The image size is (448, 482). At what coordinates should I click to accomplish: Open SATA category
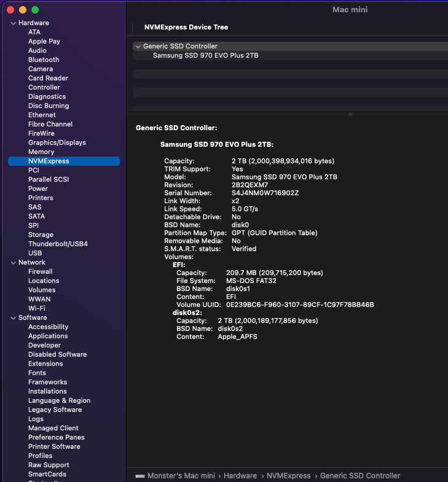coord(36,216)
